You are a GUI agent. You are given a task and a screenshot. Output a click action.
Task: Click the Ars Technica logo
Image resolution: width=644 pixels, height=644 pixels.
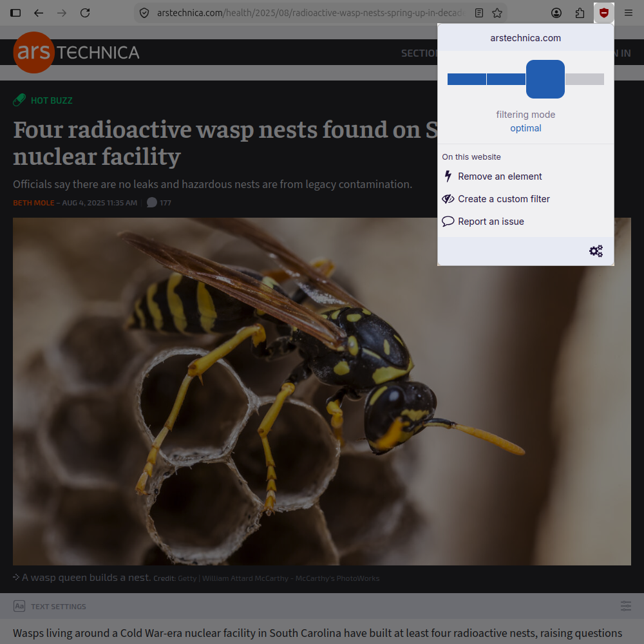pos(77,53)
